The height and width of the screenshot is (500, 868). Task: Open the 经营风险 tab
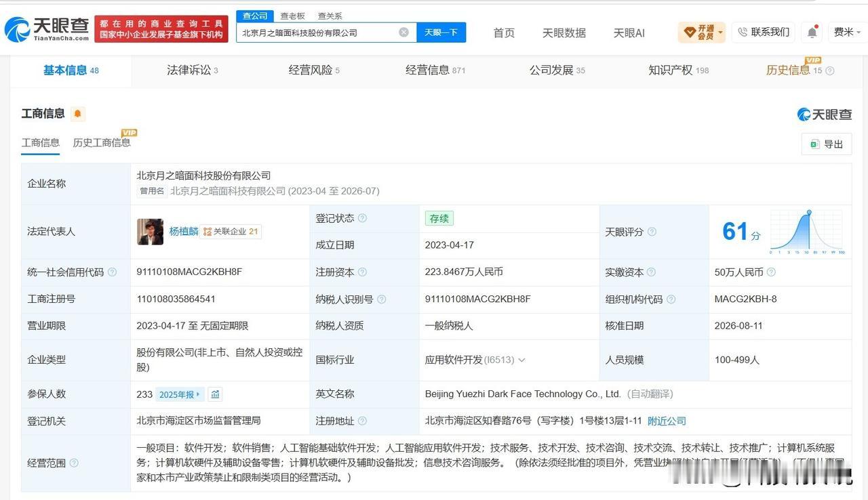314,70
